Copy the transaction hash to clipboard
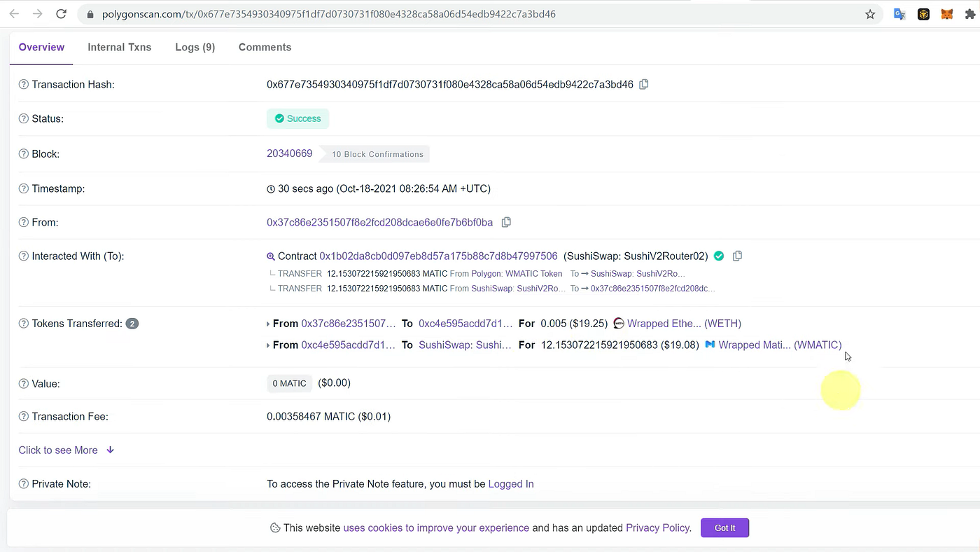The image size is (980, 552). coord(644,84)
